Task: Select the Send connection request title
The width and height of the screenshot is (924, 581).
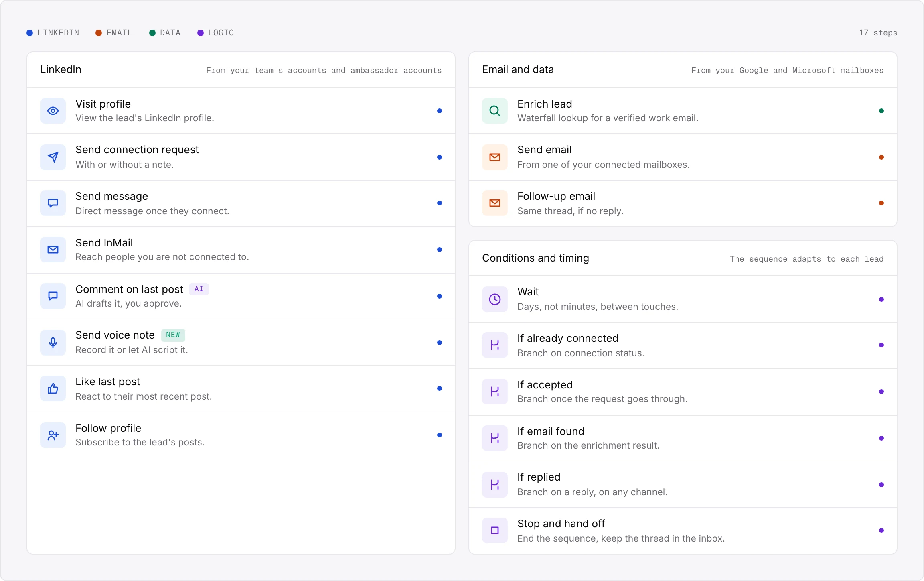Action: [137, 150]
